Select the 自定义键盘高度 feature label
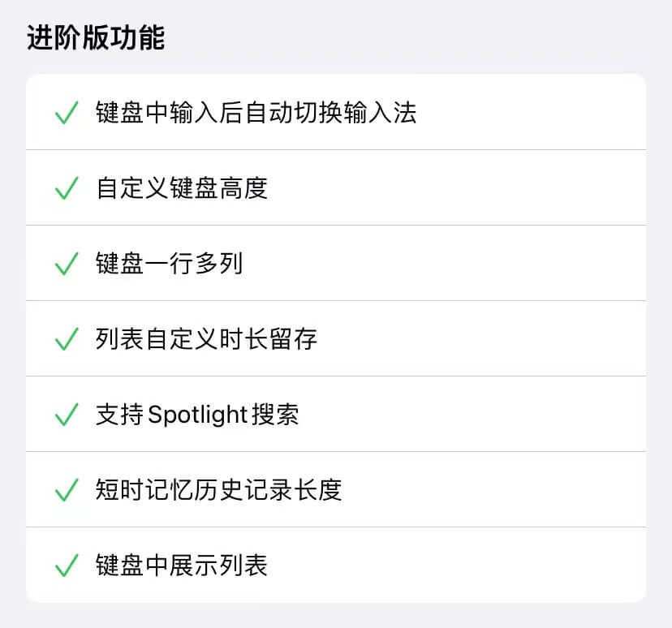Viewport: 672px width, 628px height. 182,188
